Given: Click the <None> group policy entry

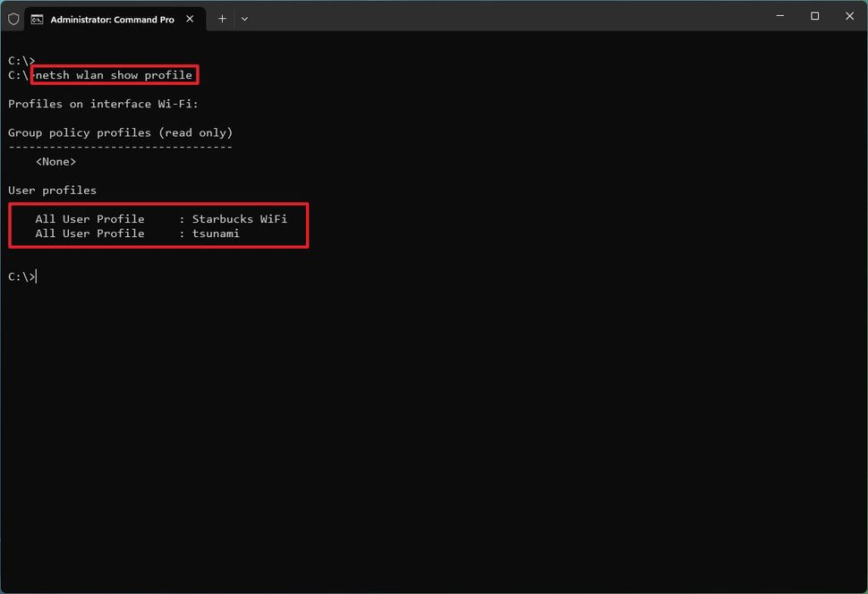Looking at the screenshot, I should coord(55,161).
